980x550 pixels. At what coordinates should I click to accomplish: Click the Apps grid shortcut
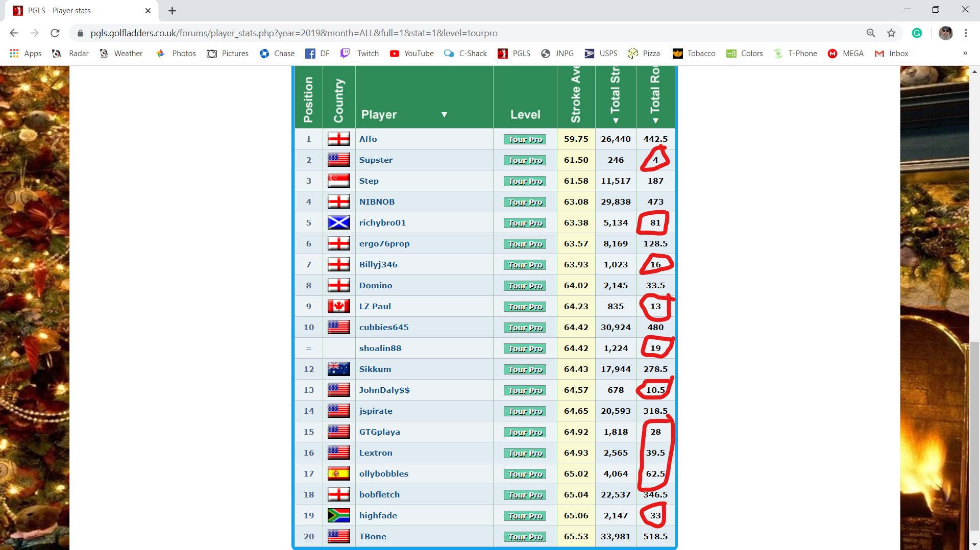[26, 54]
